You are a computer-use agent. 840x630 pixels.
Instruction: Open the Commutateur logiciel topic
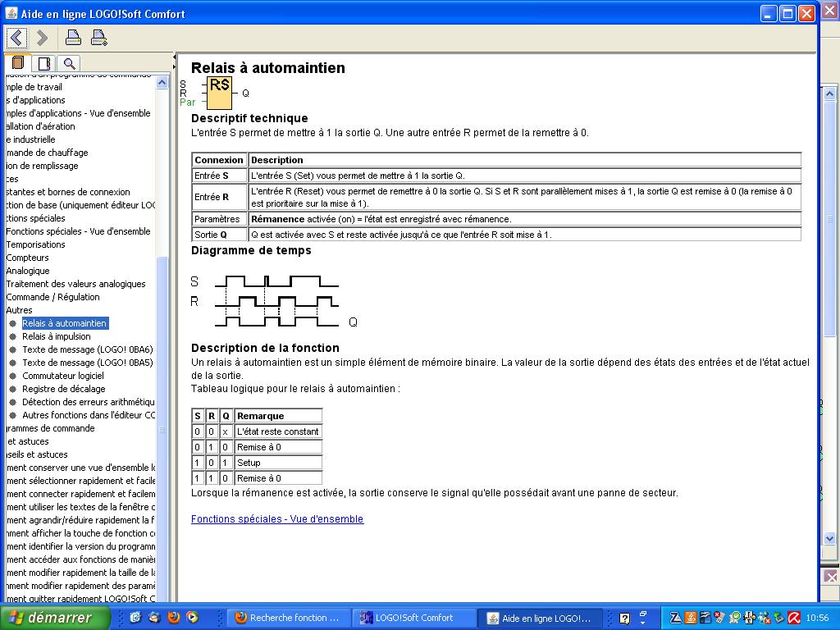[x=62, y=376]
